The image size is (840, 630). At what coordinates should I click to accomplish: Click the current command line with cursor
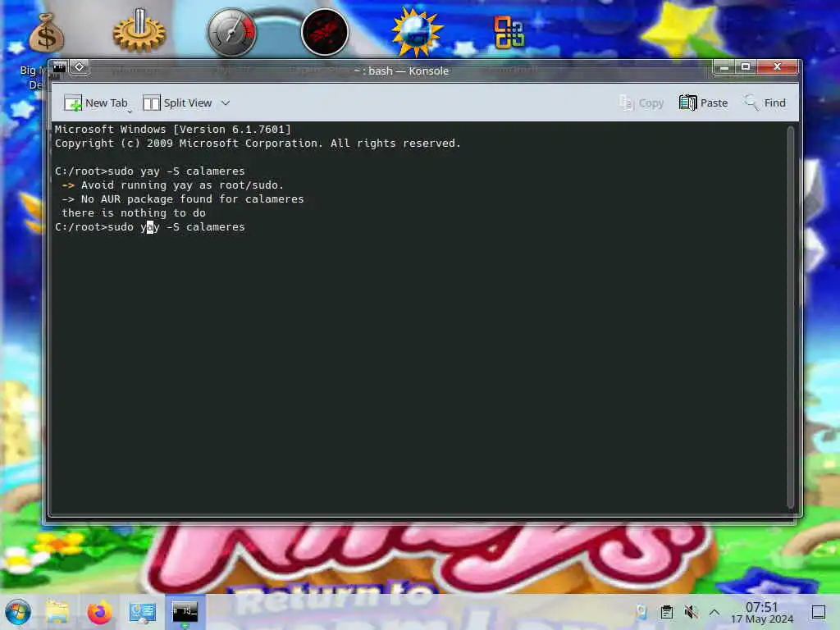[x=150, y=226]
